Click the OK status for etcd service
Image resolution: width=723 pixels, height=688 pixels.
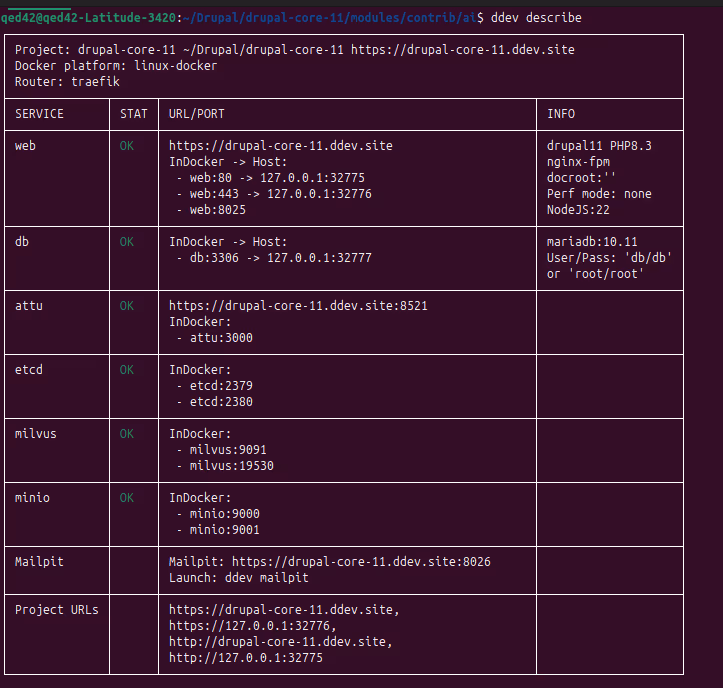(127, 370)
